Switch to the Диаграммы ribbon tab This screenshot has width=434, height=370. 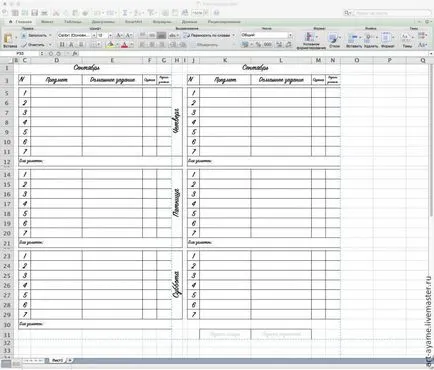pyautogui.click(x=103, y=22)
